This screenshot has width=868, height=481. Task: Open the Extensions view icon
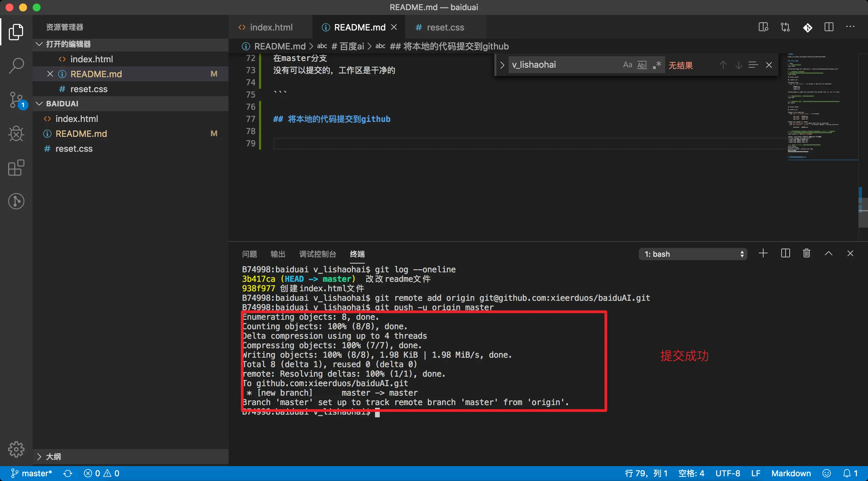point(16,168)
